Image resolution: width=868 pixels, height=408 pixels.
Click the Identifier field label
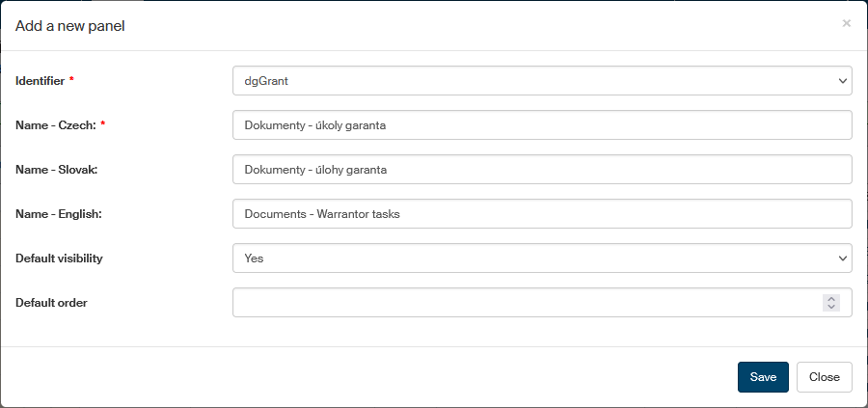40,81
